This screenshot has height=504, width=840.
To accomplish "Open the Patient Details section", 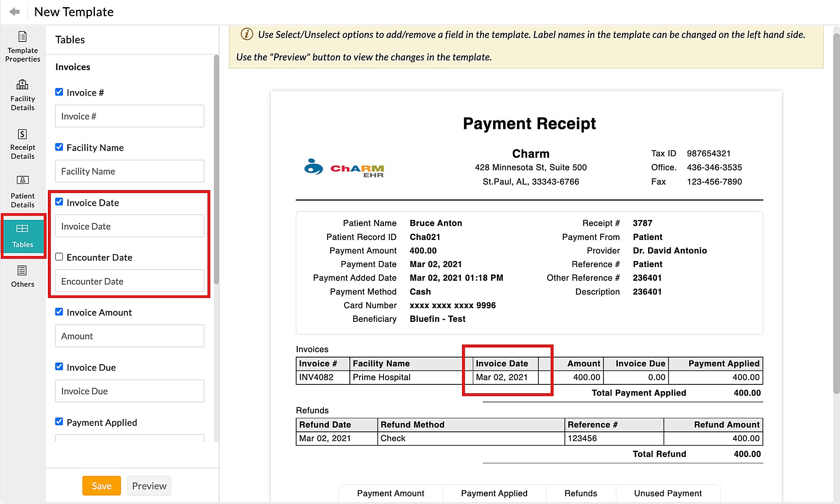I will pyautogui.click(x=22, y=191).
